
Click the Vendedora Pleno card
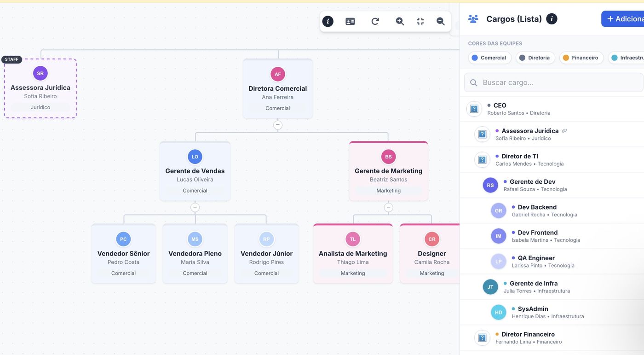(x=195, y=254)
